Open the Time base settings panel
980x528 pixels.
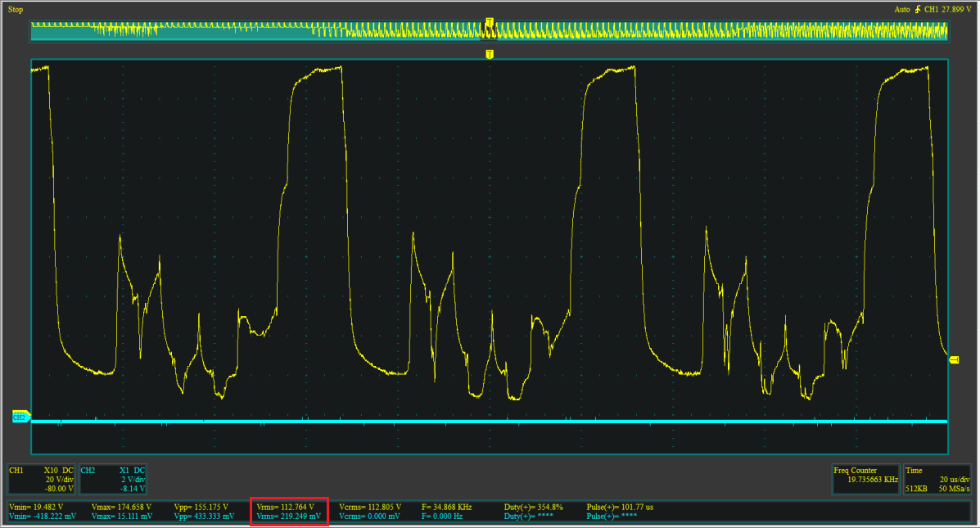pos(937,479)
